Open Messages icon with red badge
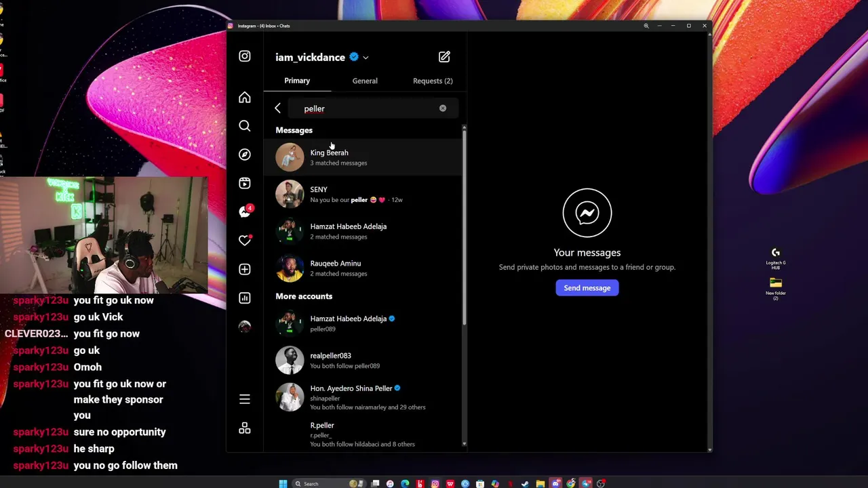This screenshot has height=488, width=868. click(245, 212)
